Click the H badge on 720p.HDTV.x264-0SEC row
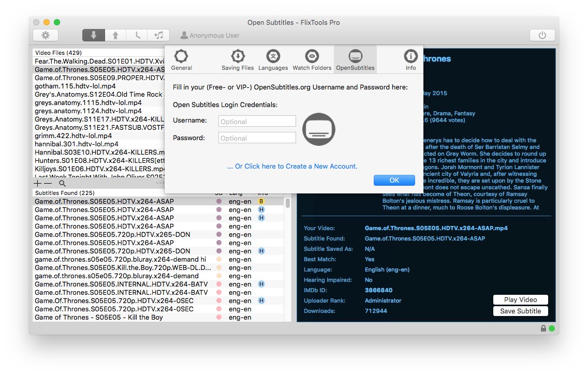The image size is (588, 376). pos(261,300)
